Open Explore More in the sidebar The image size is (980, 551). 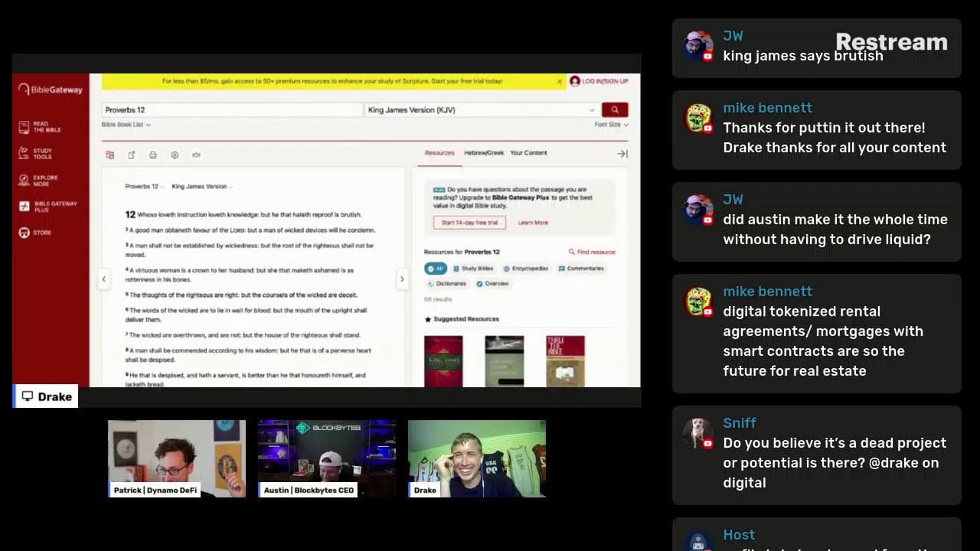point(38,181)
